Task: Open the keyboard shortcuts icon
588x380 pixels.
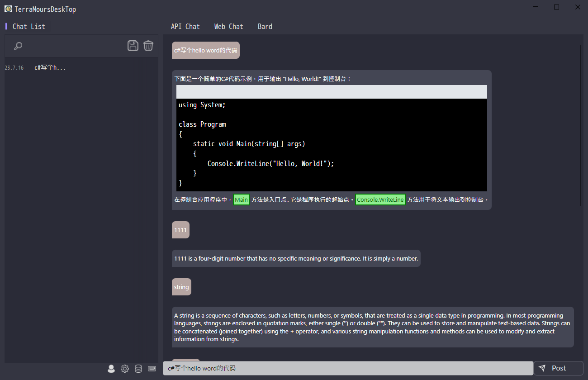Action: tap(152, 368)
